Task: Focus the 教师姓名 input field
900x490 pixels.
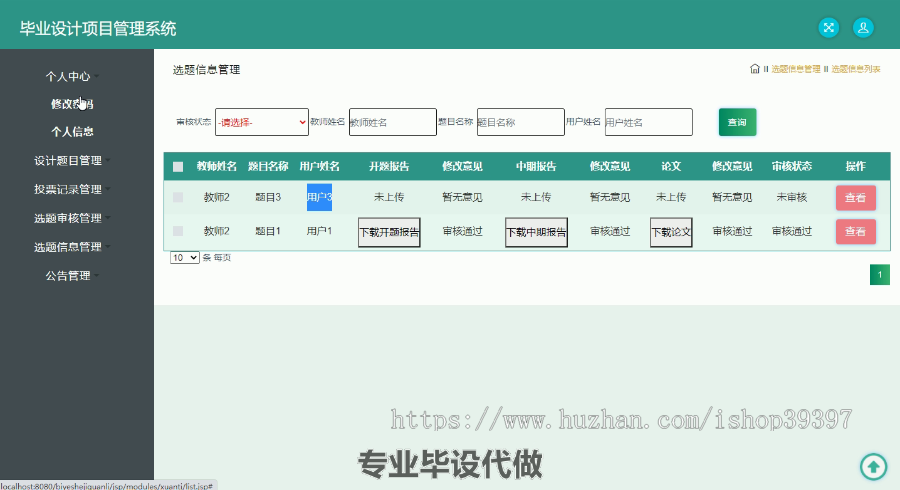Action: [x=393, y=122]
